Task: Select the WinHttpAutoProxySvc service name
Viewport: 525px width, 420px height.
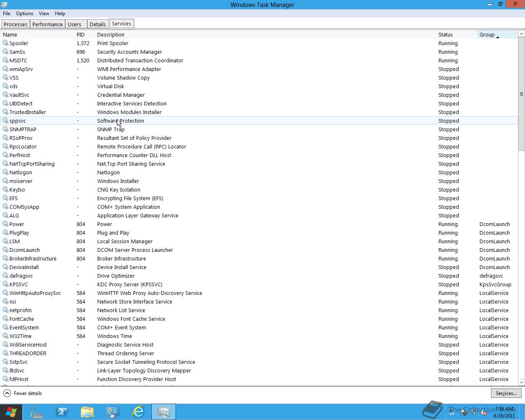Action: pyautogui.click(x=35, y=293)
